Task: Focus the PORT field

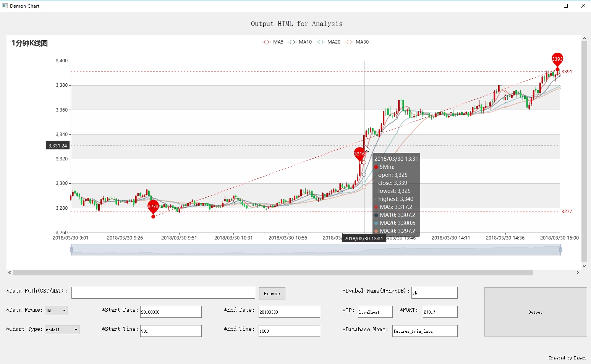Action: pos(440,312)
